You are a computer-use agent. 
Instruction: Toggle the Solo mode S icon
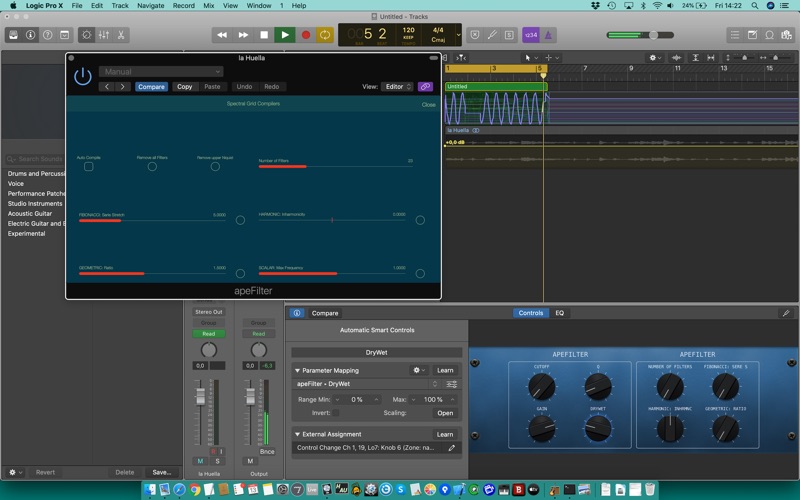point(509,35)
